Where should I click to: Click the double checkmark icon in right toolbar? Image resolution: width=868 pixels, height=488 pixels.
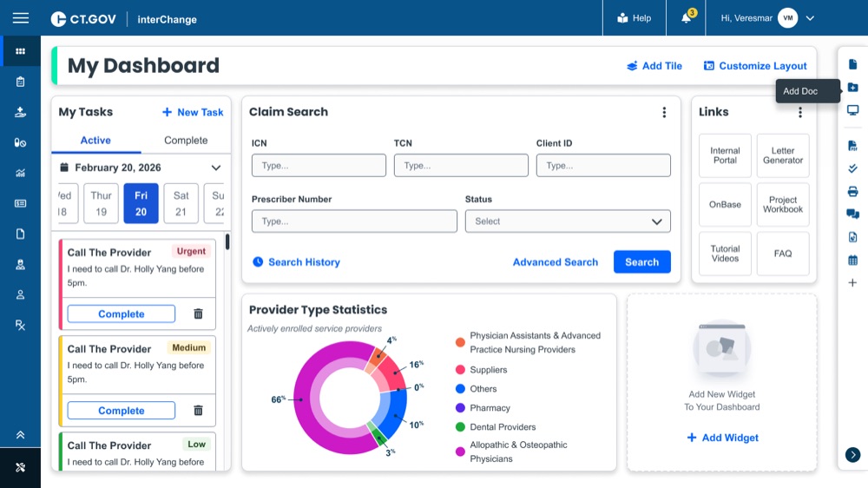[852, 168]
